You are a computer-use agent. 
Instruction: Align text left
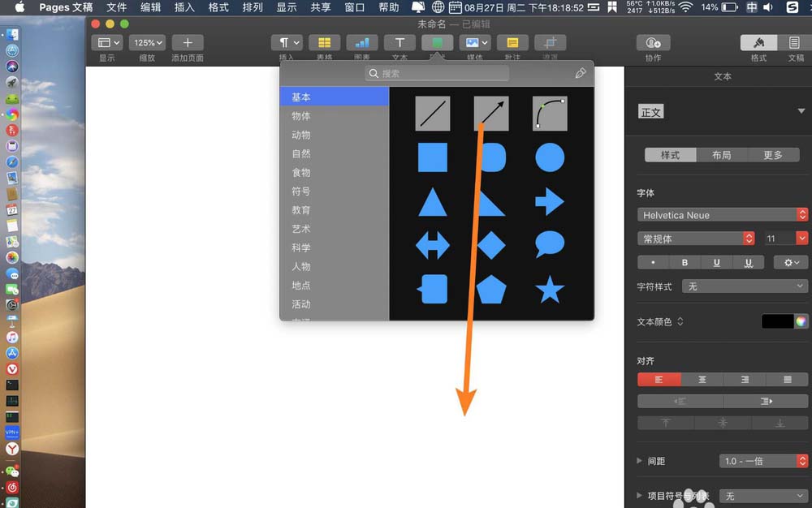pyautogui.click(x=659, y=380)
